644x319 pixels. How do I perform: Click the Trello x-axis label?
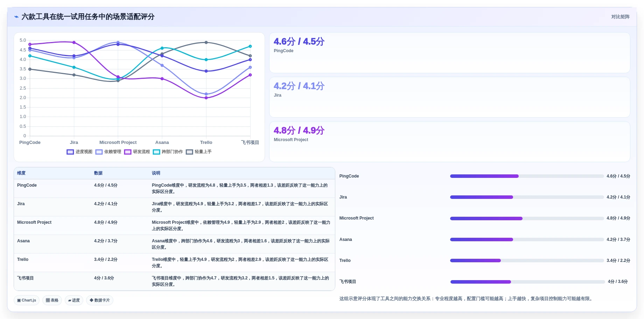(206, 143)
